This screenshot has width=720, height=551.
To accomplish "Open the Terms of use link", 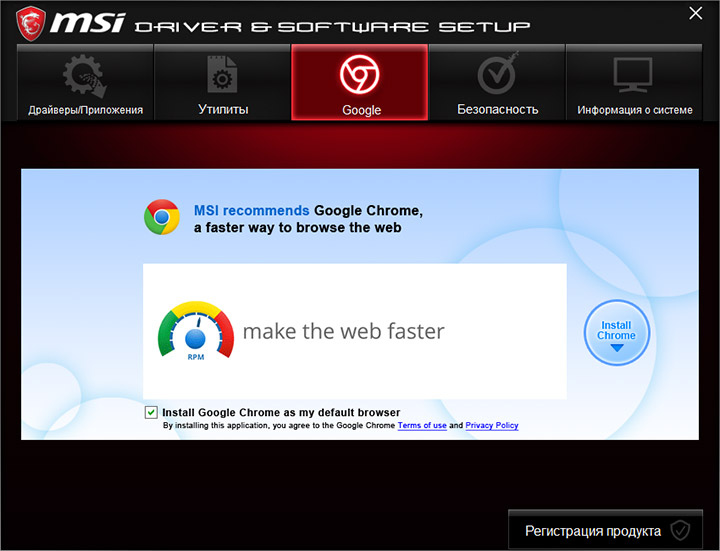I will tap(422, 425).
